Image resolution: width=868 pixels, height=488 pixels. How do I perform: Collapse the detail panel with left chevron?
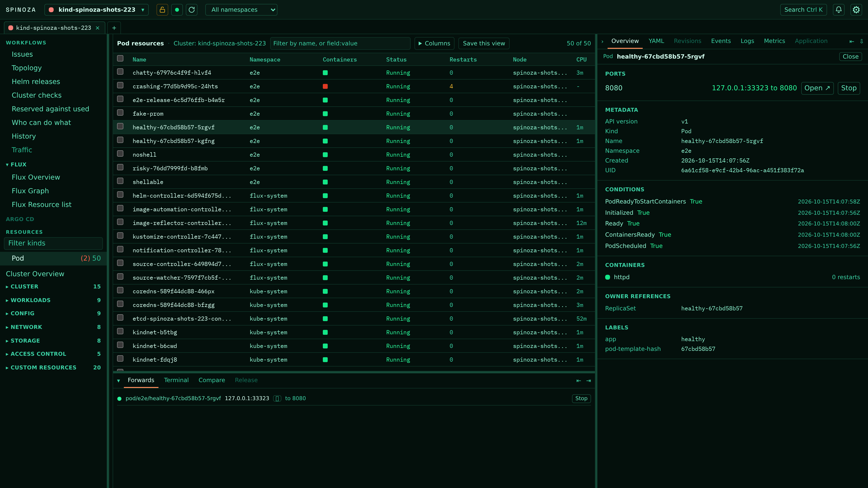(x=602, y=41)
